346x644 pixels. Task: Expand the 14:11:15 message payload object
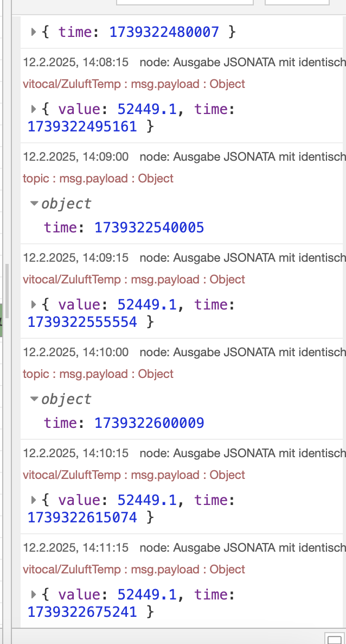(x=34, y=595)
